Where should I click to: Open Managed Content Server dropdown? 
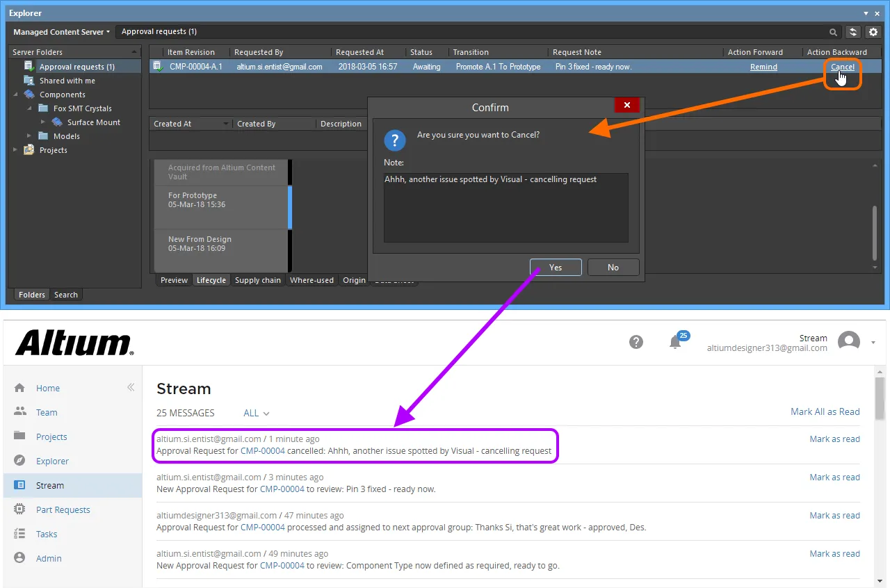click(61, 32)
